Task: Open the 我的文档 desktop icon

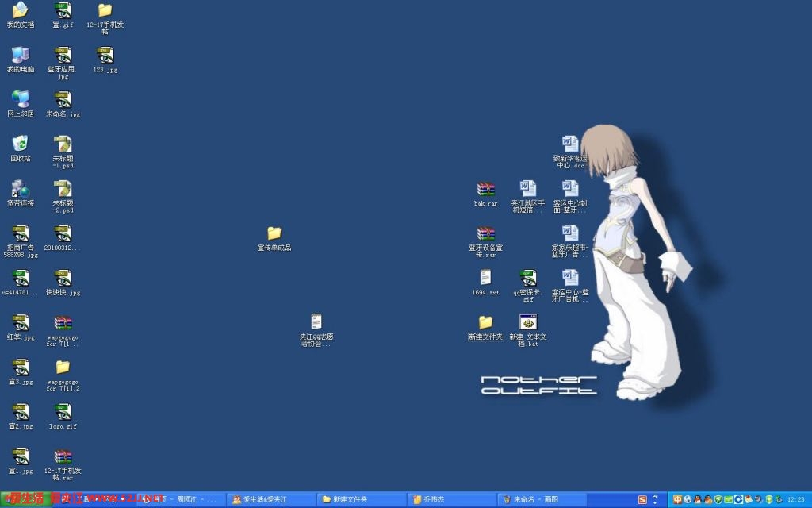Action: [x=20, y=14]
